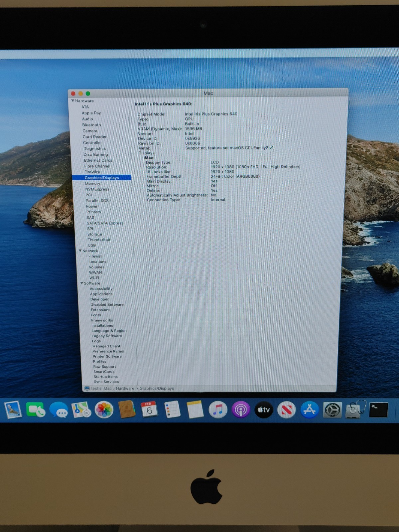Select Wi-Fi under Network

pos(94,278)
